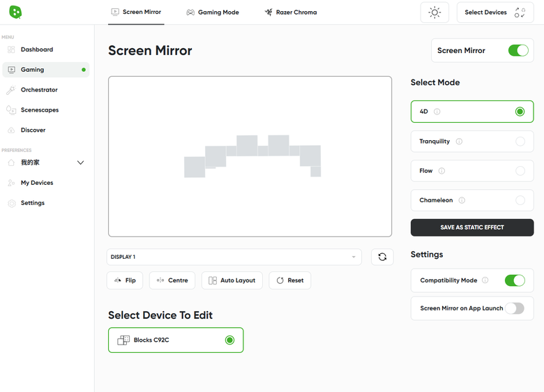Click the Gaming item in sidebar

(46, 70)
